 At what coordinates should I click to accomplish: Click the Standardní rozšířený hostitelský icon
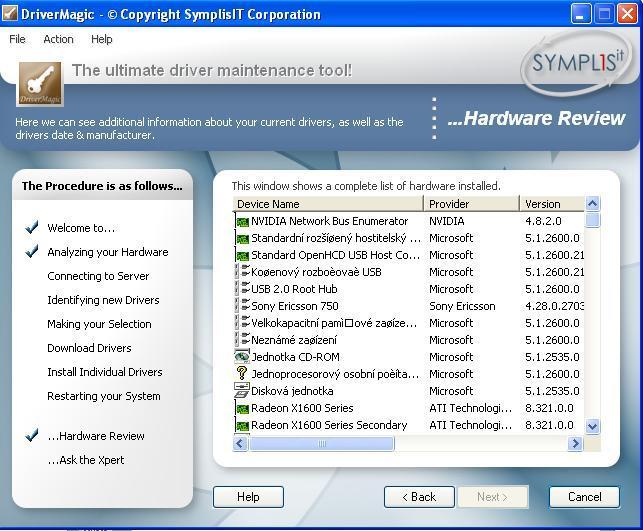(x=242, y=239)
